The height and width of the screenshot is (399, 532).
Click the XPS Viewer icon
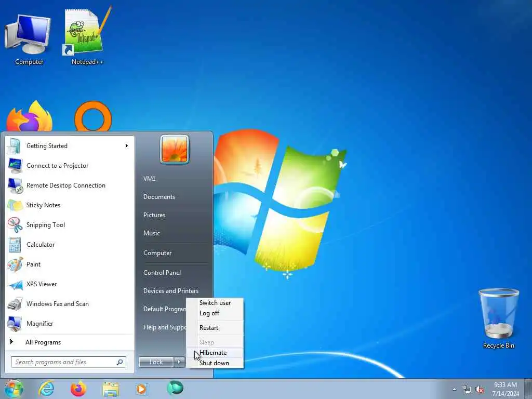(15, 285)
